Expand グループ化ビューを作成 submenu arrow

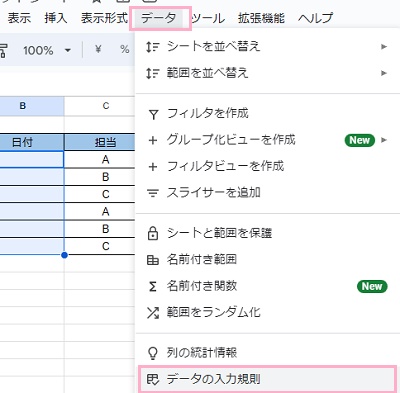(x=384, y=140)
